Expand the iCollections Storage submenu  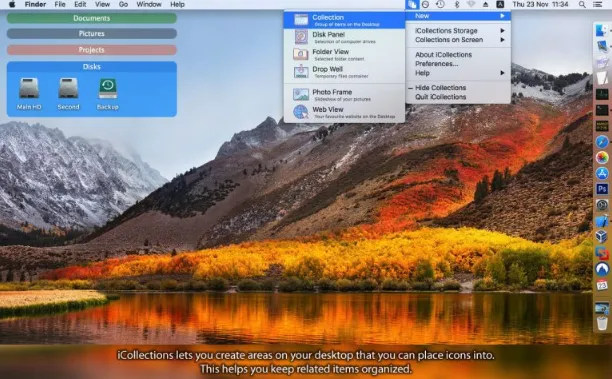click(458, 30)
